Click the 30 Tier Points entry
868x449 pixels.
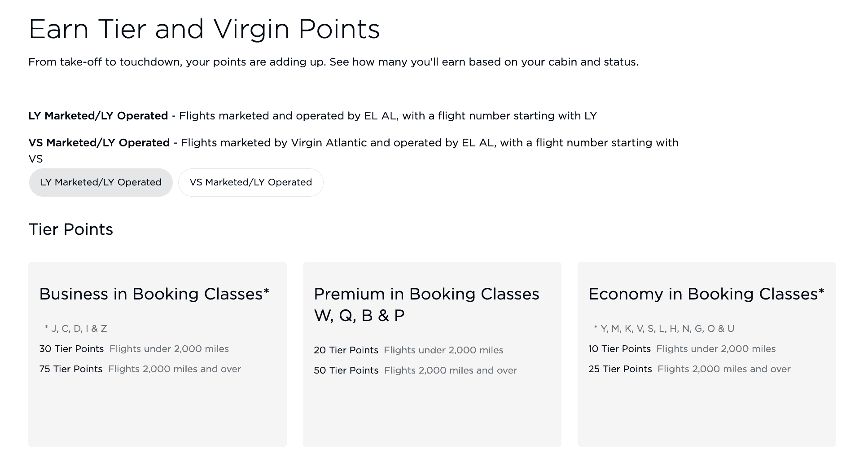(72, 349)
